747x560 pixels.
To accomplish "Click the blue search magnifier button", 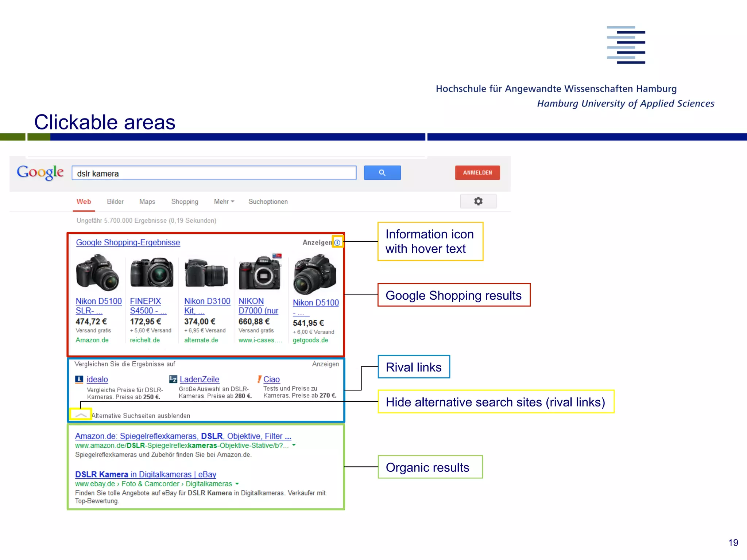I will 382,173.
